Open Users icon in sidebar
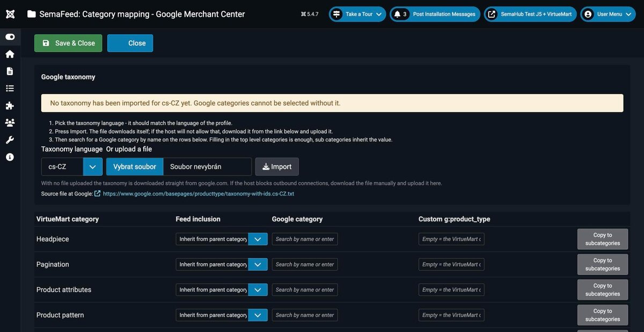 [x=10, y=123]
